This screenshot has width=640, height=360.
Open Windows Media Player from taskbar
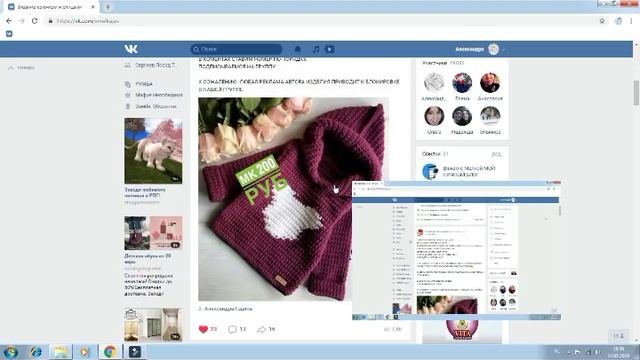coord(84,351)
